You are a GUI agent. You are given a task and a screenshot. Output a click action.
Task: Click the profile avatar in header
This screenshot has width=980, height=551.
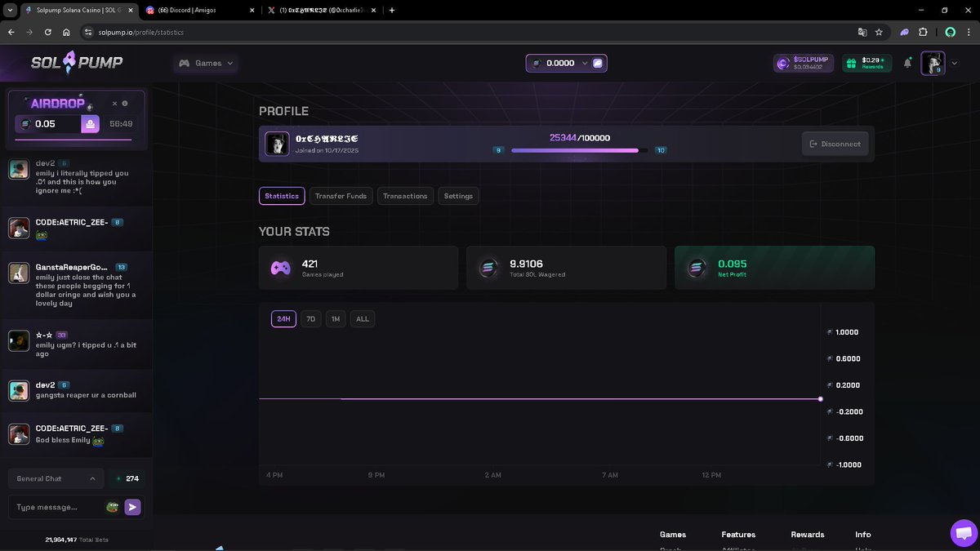pyautogui.click(x=933, y=63)
